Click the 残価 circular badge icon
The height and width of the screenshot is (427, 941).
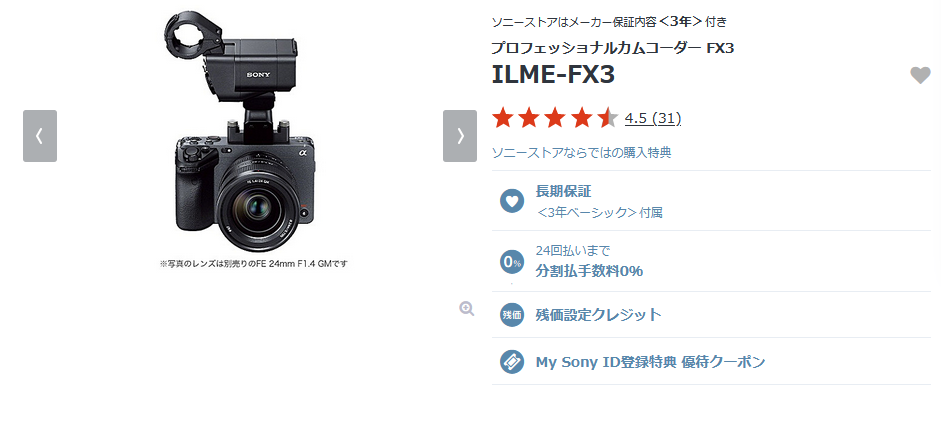click(512, 315)
